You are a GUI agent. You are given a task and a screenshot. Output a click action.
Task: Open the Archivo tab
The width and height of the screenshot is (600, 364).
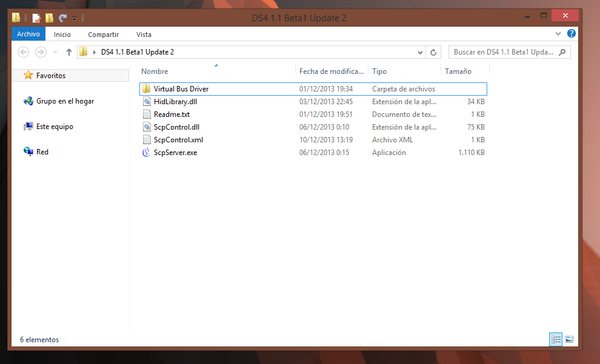(x=28, y=34)
